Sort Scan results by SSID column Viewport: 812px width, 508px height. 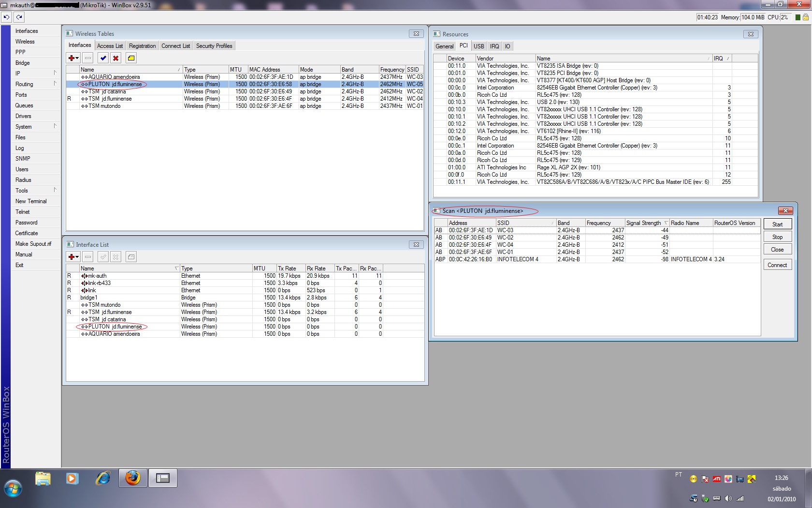526,223
